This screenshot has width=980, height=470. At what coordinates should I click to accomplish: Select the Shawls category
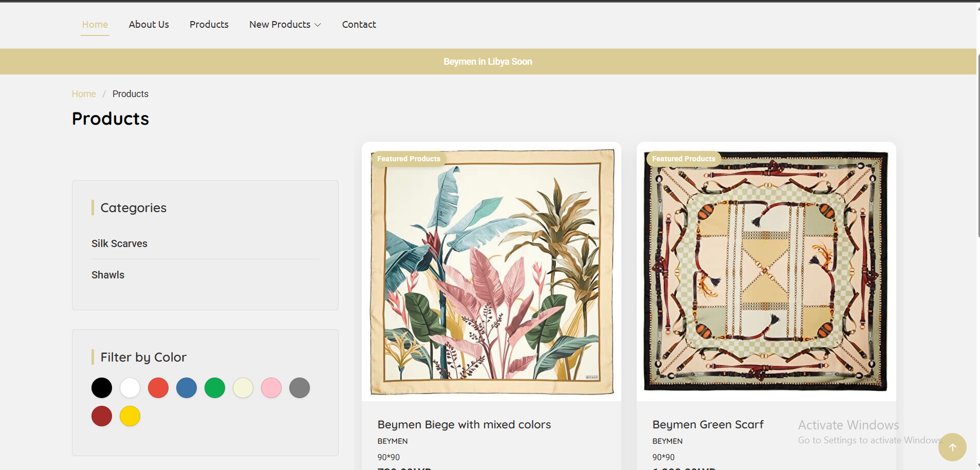click(108, 275)
